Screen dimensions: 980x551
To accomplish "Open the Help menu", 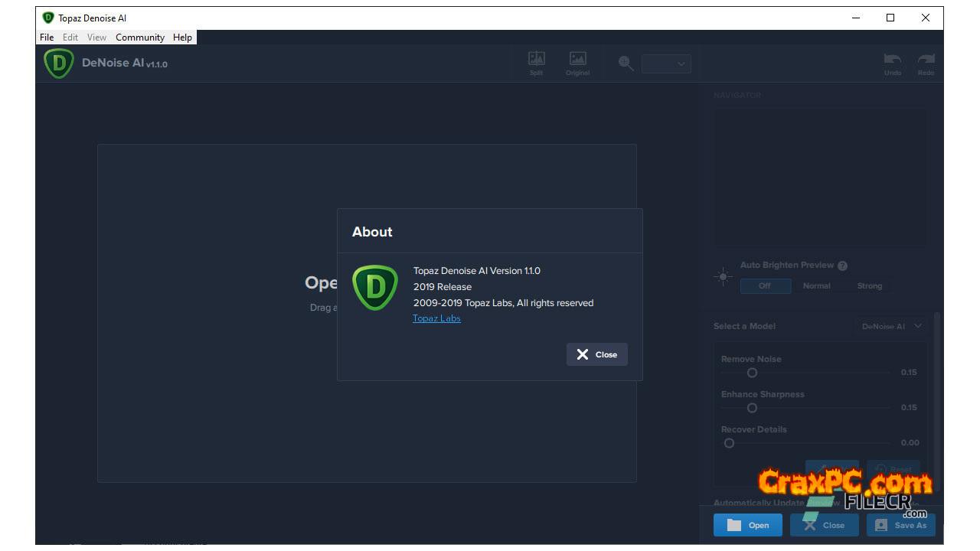I will click(182, 37).
